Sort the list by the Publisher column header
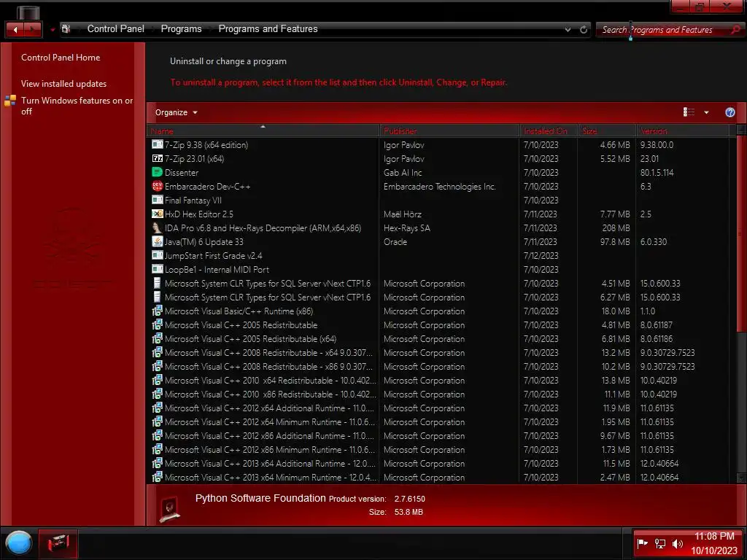 pos(449,131)
